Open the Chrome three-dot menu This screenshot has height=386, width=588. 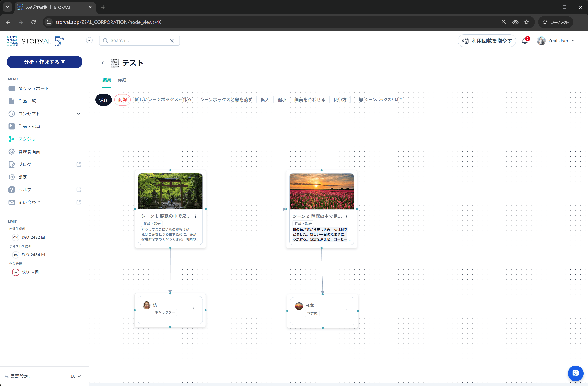pyautogui.click(x=581, y=22)
